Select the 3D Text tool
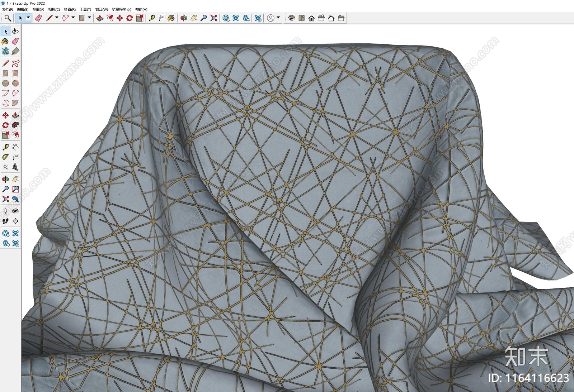This screenshot has width=574, height=392. [x=15, y=167]
